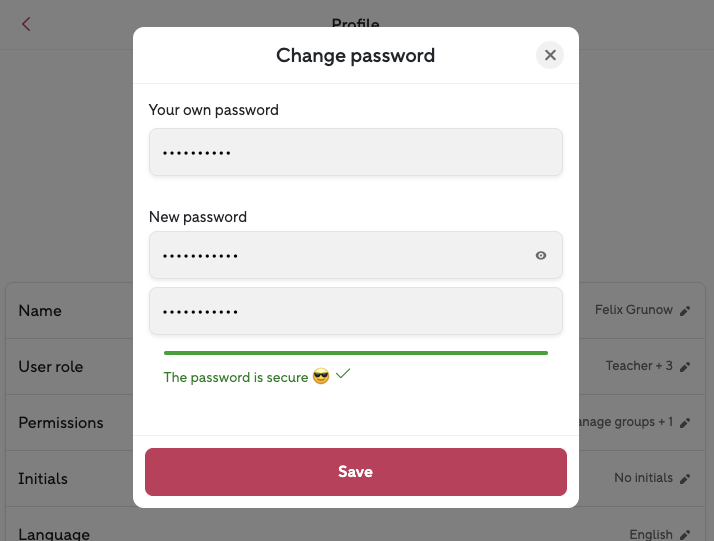Click the first New password field

point(340,256)
